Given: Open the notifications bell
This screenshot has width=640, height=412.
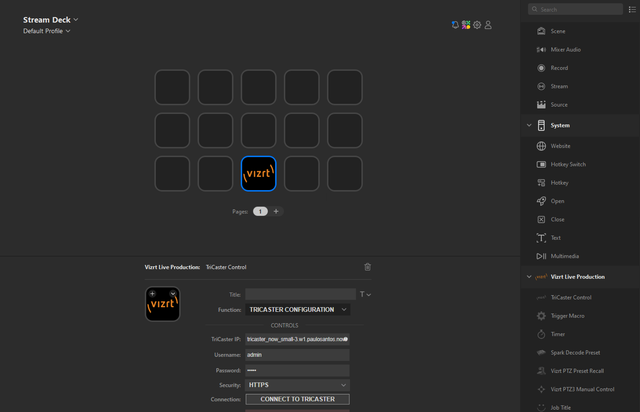Looking at the screenshot, I should (x=455, y=25).
